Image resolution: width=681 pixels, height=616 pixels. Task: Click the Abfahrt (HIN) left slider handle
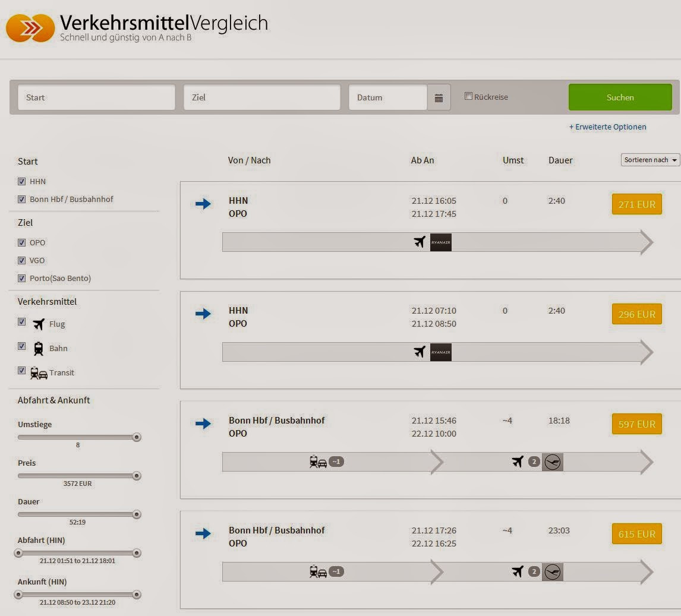(18, 553)
